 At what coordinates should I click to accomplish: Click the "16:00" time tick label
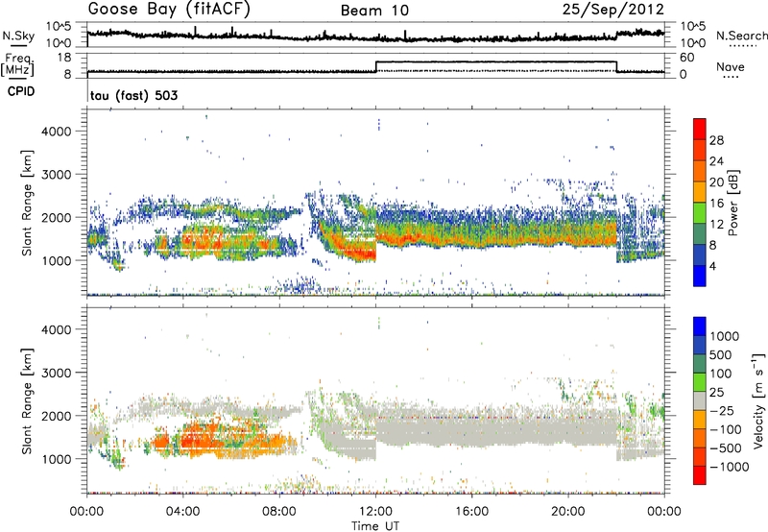471,511
